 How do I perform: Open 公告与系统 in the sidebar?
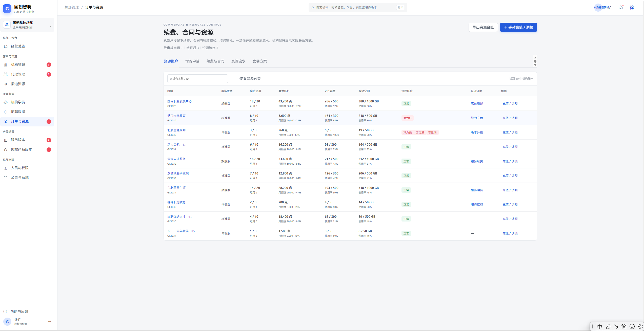pos(27,178)
